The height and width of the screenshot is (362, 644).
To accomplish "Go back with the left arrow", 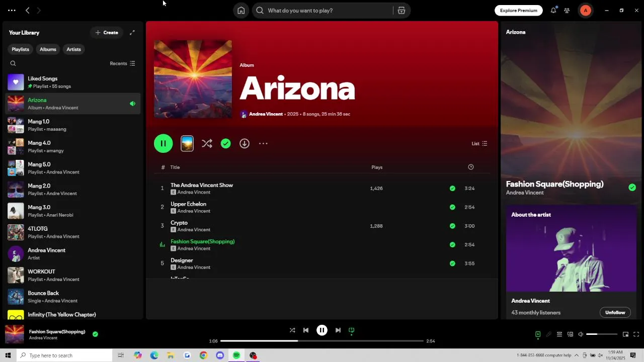I will click(28, 11).
